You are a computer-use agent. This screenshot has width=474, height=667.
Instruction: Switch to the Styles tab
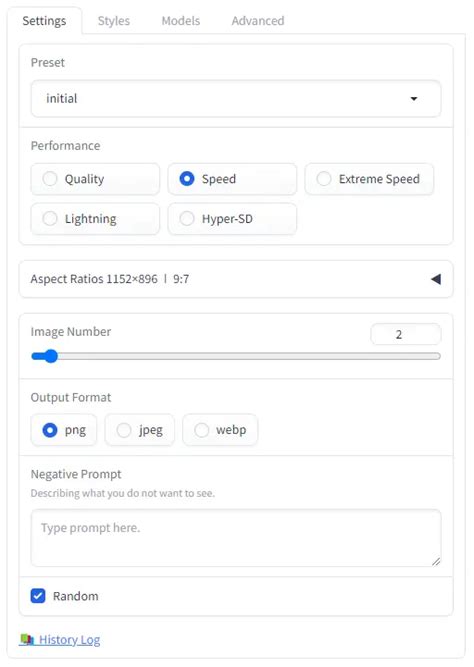coord(114,21)
